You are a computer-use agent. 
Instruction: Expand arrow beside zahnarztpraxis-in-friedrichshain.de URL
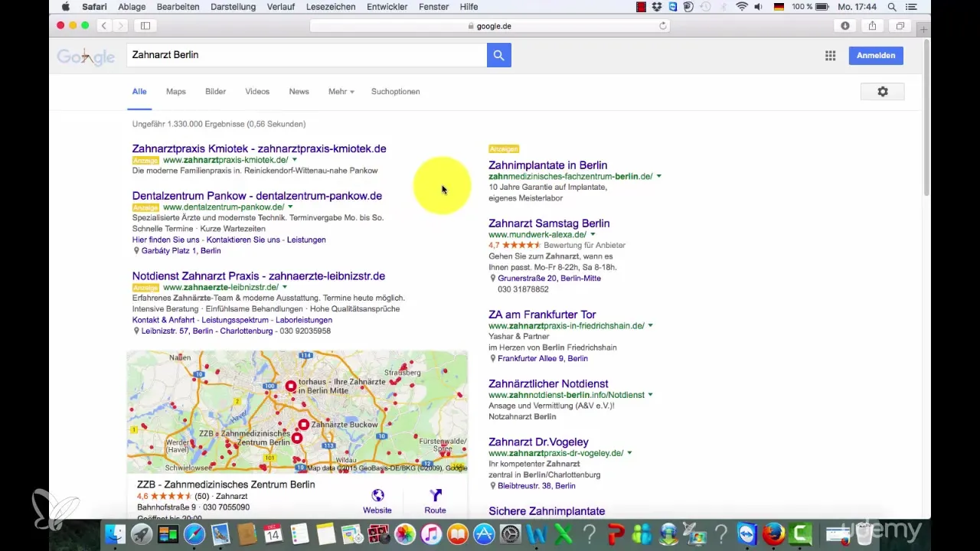coord(650,326)
